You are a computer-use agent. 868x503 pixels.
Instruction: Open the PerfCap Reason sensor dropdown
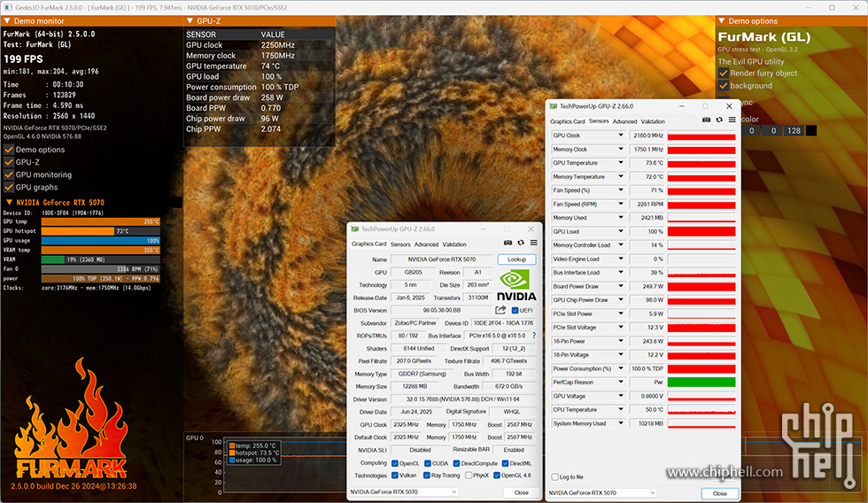(x=621, y=382)
